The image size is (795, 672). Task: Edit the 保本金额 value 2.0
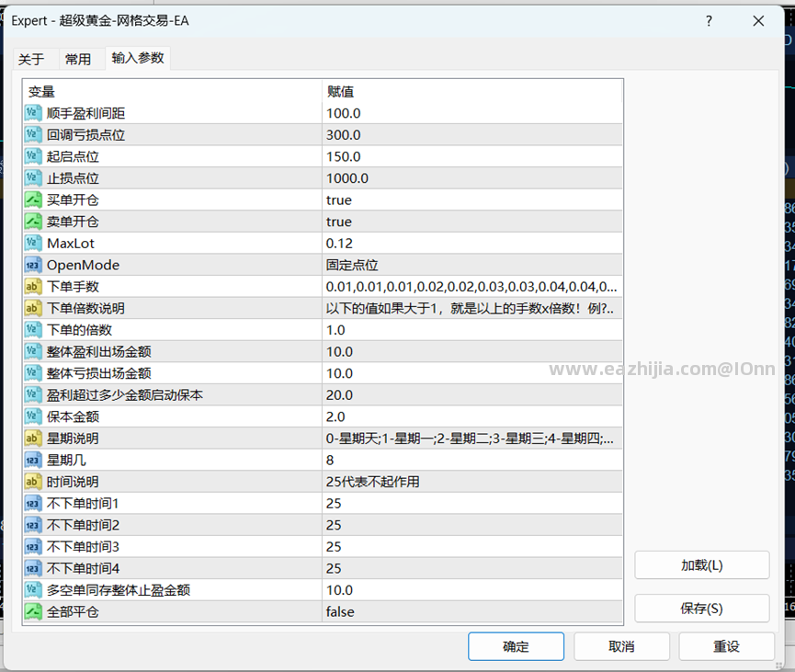tap(472, 416)
